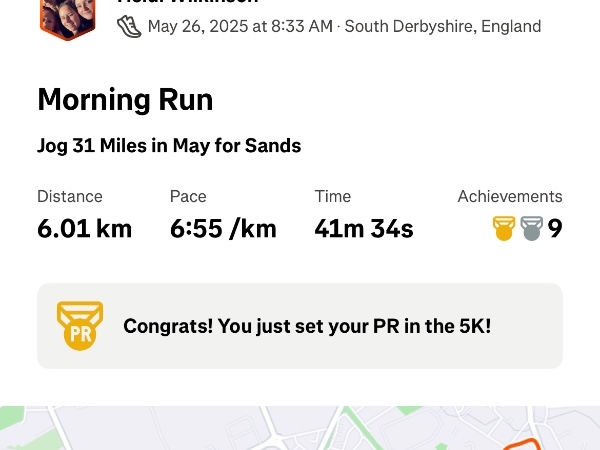Open the 5K PR congrats banner
This screenshot has height=450, width=600.
click(306, 326)
